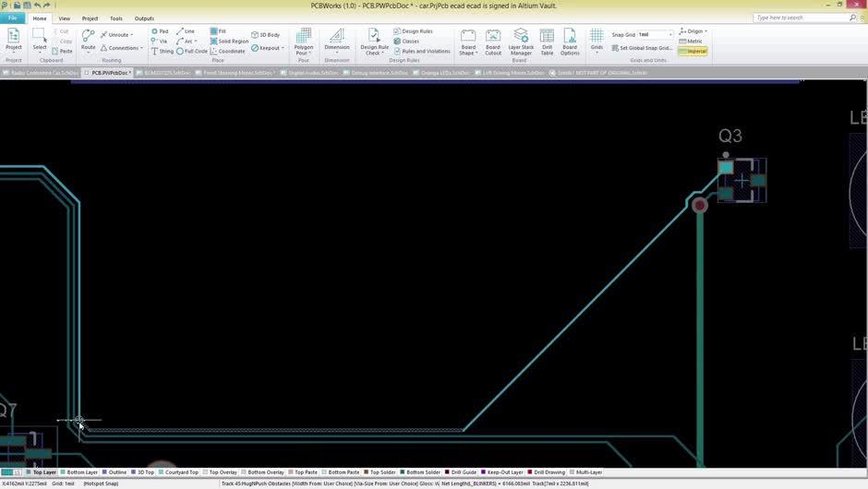Insert Drill Table
The image size is (868, 489).
click(547, 42)
